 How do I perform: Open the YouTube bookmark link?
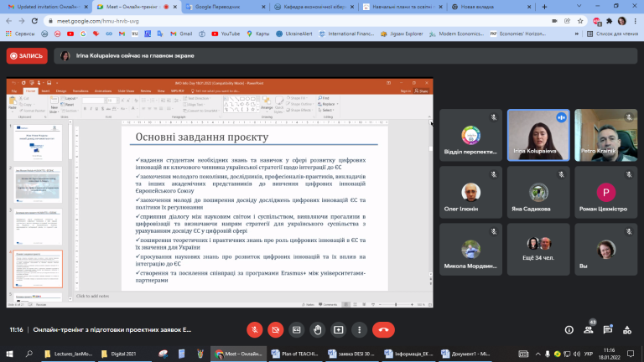(x=226, y=34)
